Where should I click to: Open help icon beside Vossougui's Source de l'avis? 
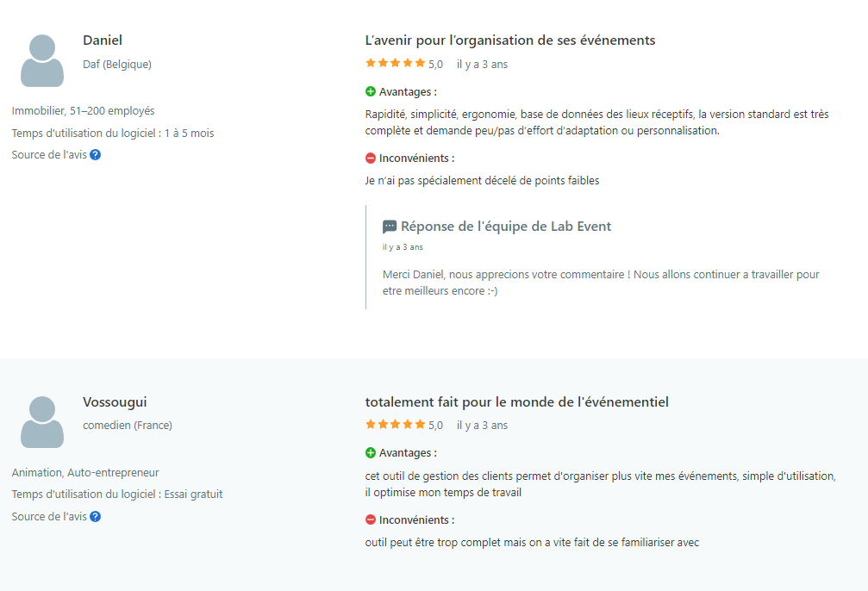[x=95, y=516]
